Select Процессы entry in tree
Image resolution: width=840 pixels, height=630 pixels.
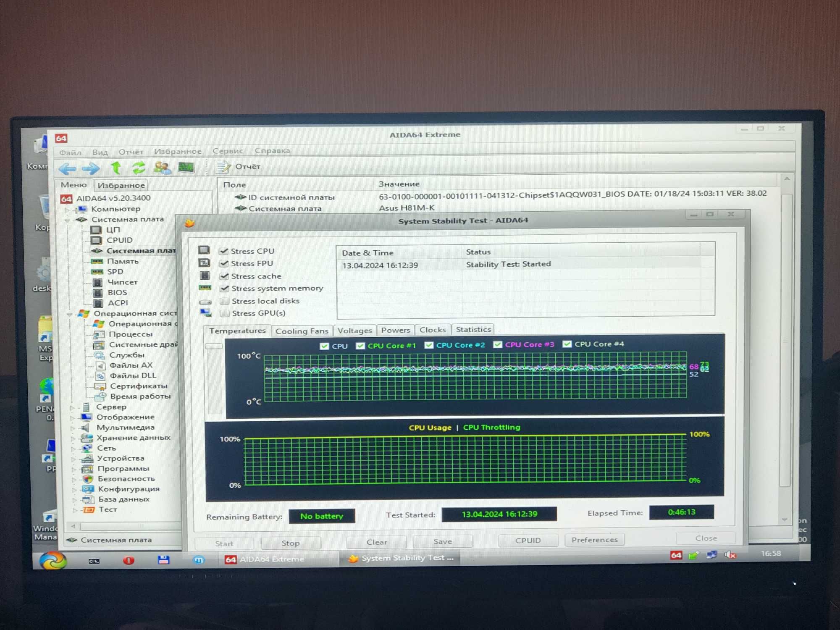[130, 334]
